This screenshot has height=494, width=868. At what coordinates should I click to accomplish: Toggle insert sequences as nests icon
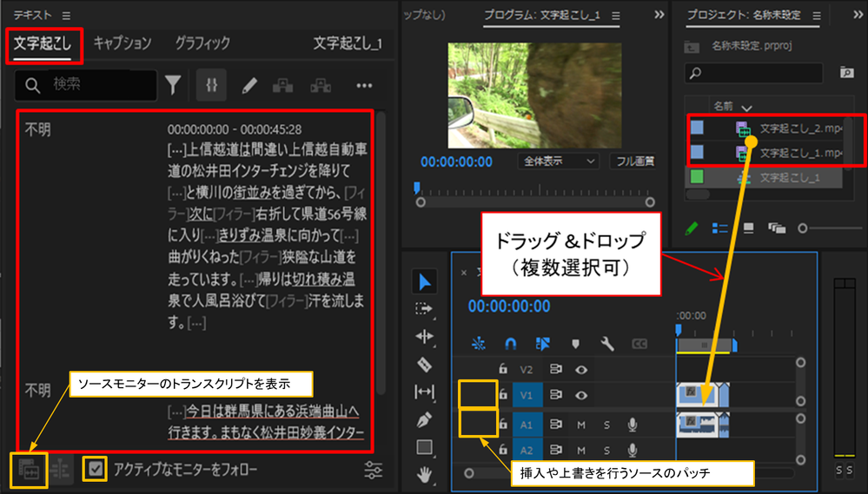[478, 344]
